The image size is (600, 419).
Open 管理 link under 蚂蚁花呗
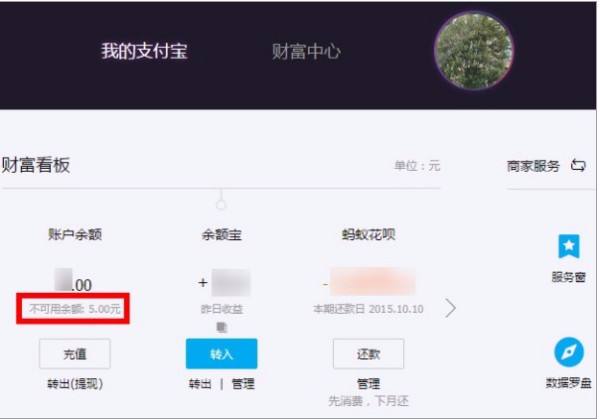point(368,383)
